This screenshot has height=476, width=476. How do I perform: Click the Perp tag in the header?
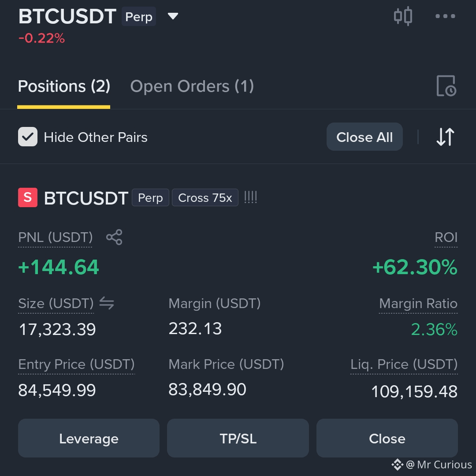click(x=139, y=16)
